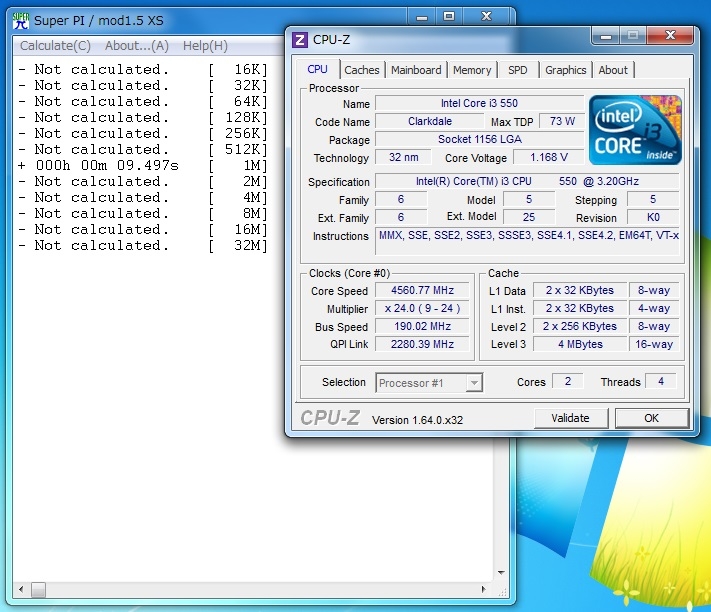Click the Code Name value 'Clarkdale'
The width and height of the screenshot is (711, 612).
point(430,121)
